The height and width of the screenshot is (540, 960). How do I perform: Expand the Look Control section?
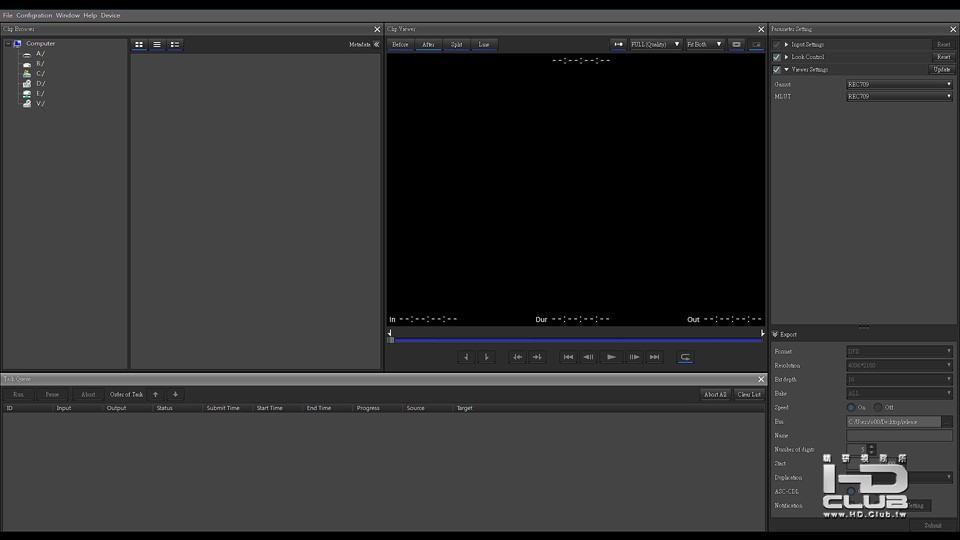[x=787, y=57]
